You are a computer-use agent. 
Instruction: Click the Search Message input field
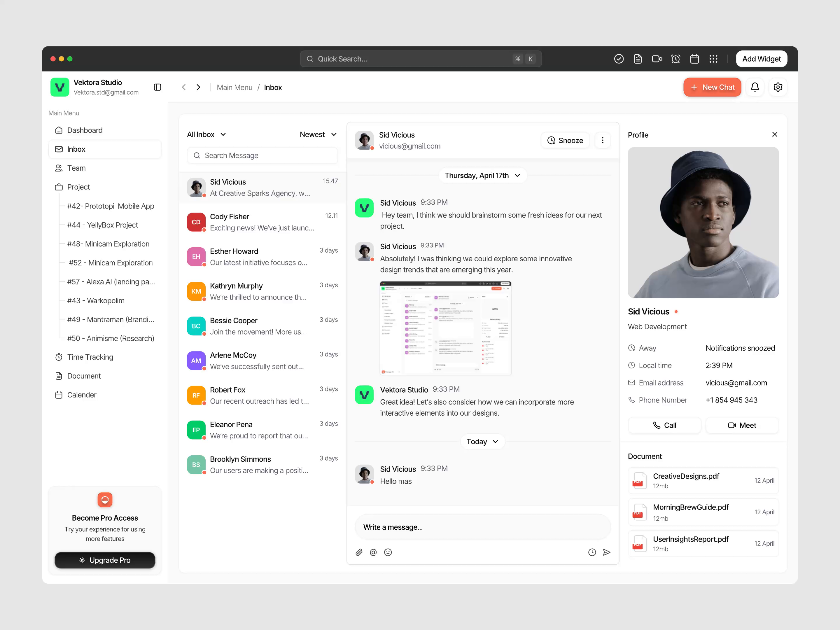tap(262, 155)
